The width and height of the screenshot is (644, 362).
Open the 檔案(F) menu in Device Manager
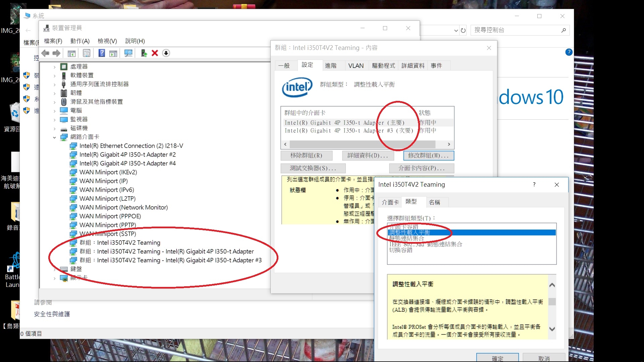tap(53, 41)
